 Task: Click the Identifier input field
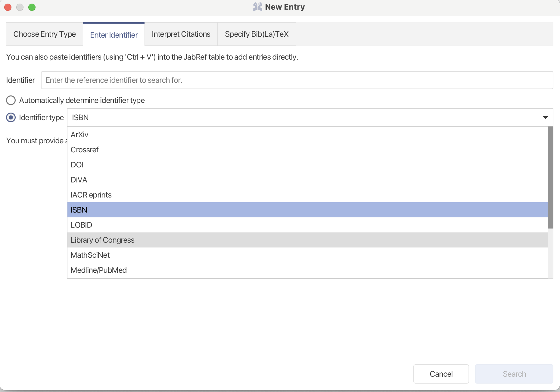[297, 80]
